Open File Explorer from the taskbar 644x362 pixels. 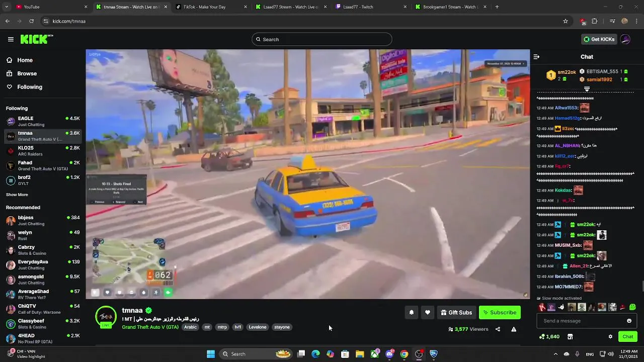coord(360,354)
